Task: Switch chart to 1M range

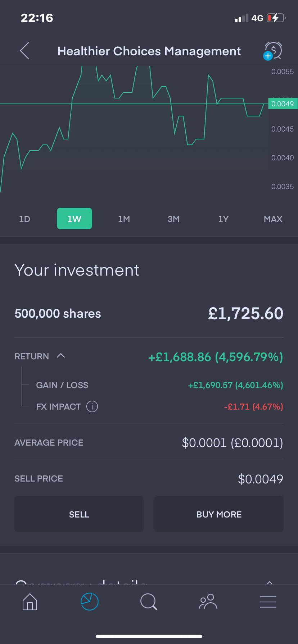Action: [x=124, y=219]
